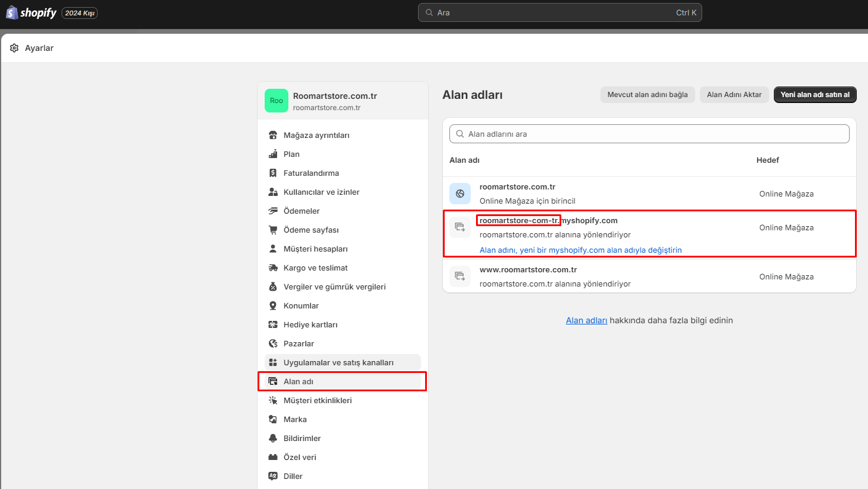Focus the Alan adlarını ara search field

click(649, 134)
